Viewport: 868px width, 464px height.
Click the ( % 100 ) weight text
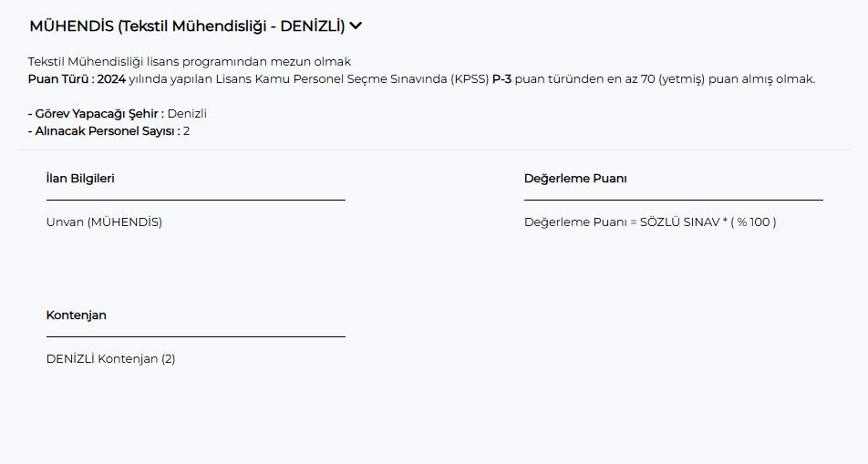(753, 222)
